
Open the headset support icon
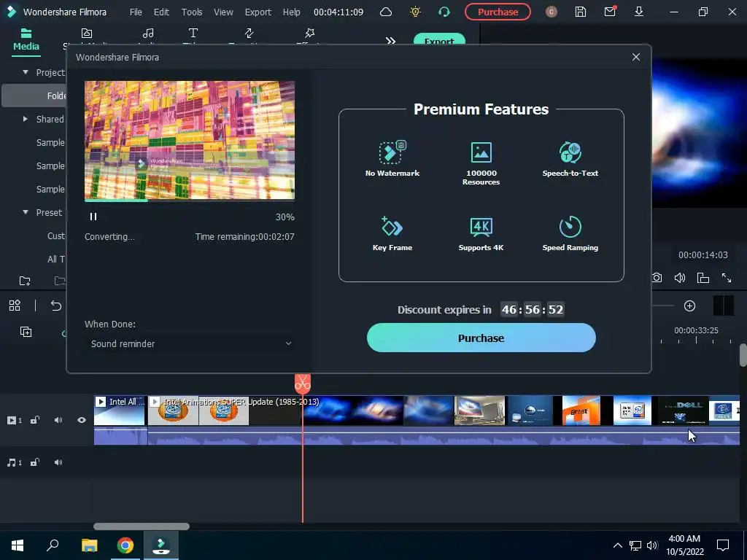444,12
